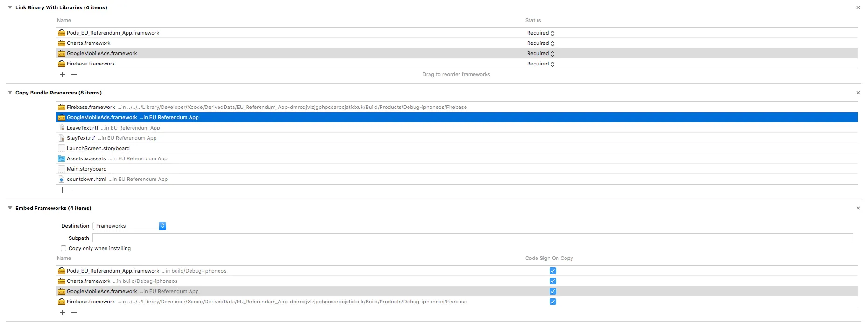This screenshot has height=324, width=868.
Task: Click the Pods_EU_Referendum_App.framework icon in Embed Frameworks
Action: (61, 271)
